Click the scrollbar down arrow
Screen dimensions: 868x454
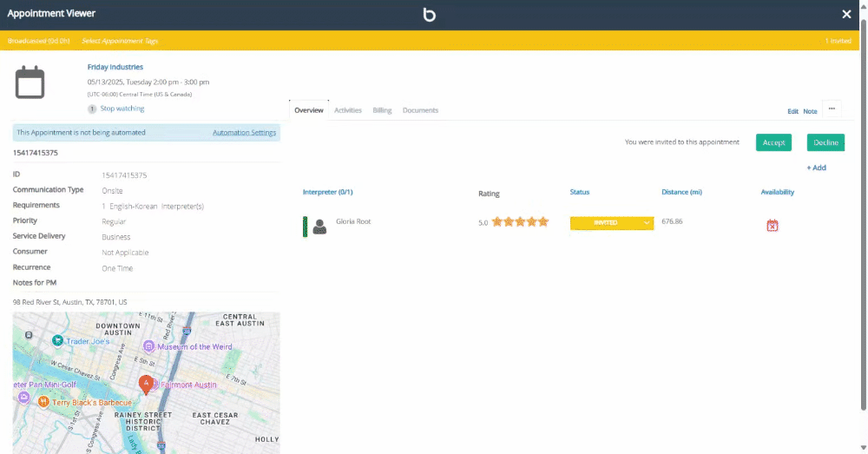coord(863,448)
